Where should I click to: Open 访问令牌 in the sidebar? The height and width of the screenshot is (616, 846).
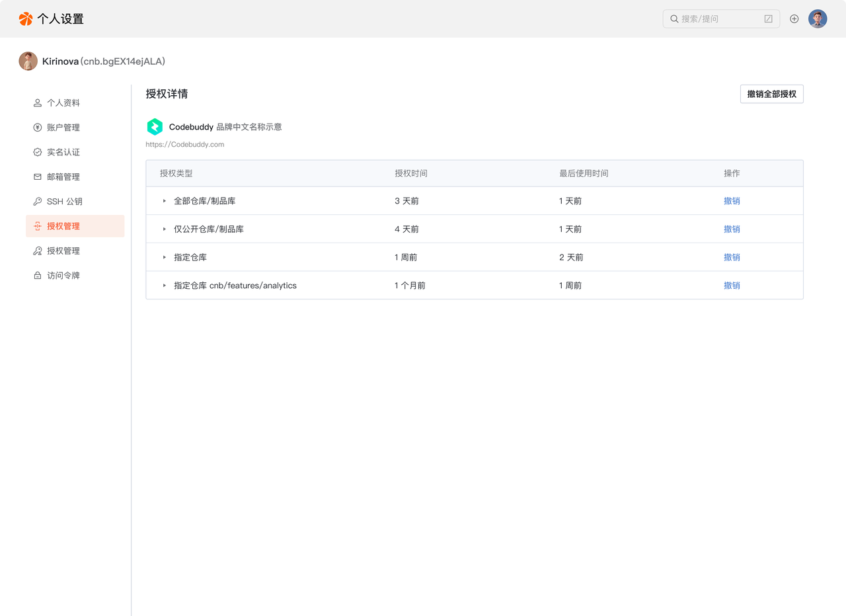pos(63,276)
